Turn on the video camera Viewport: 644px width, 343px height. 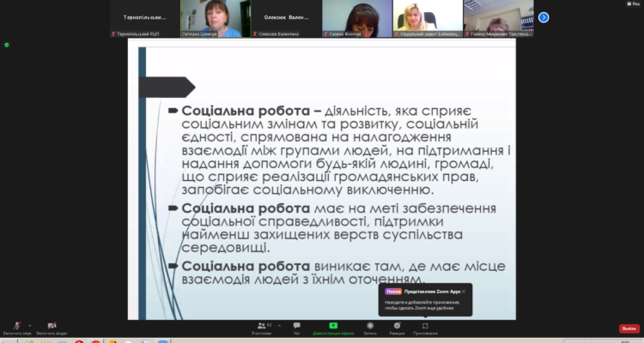point(52,326)
